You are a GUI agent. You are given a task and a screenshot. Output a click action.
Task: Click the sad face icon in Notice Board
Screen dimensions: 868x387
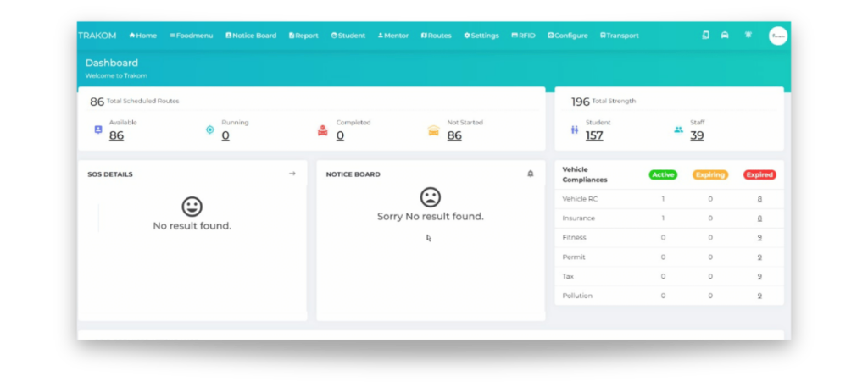pyautogui.click(x=430, y=197)
